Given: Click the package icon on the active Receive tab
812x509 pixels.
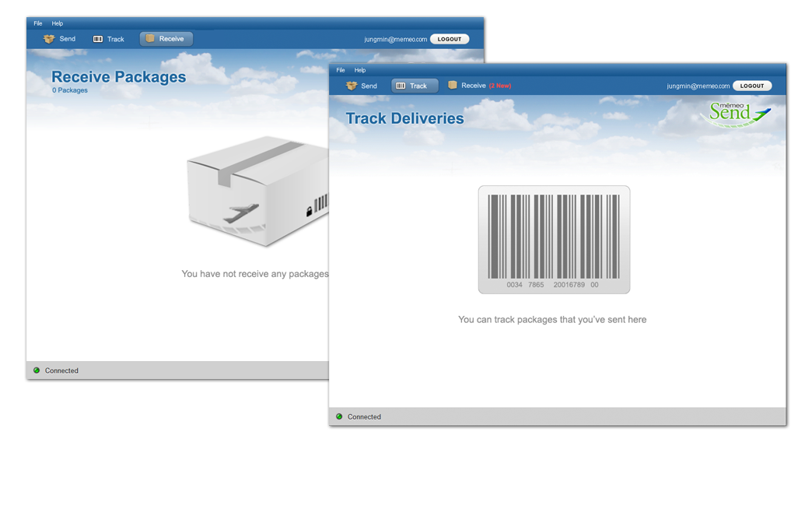Looking at the screenshot, I should [x=150, y=38].
